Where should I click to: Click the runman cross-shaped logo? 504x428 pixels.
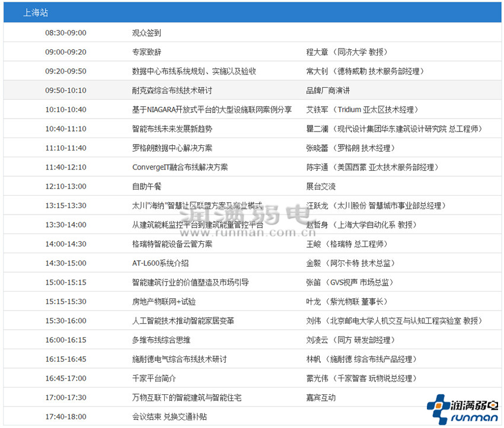coord(437,407)
